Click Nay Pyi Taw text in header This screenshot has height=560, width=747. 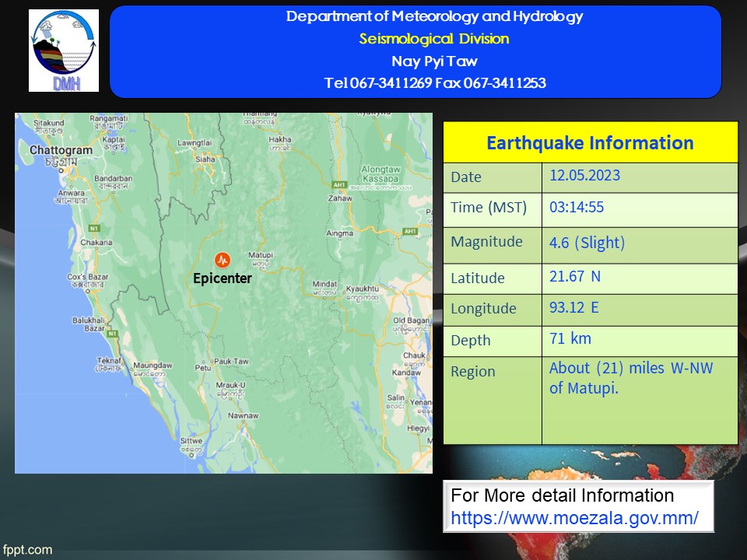pos(434,61)
